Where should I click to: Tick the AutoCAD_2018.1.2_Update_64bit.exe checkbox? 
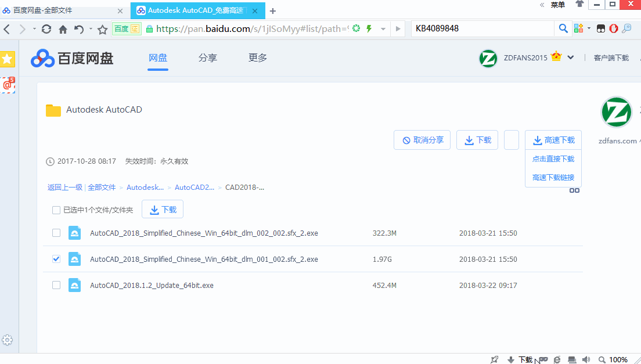[56, 285]
